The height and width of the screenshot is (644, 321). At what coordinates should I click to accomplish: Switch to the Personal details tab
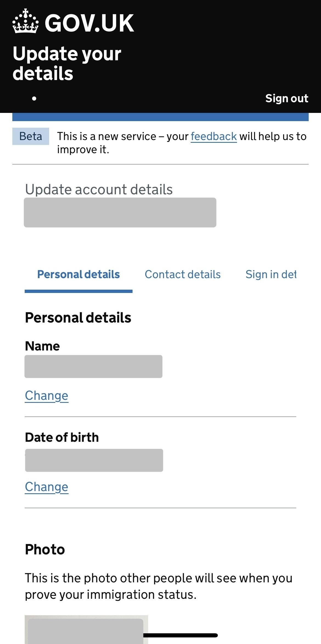(78, 274)
